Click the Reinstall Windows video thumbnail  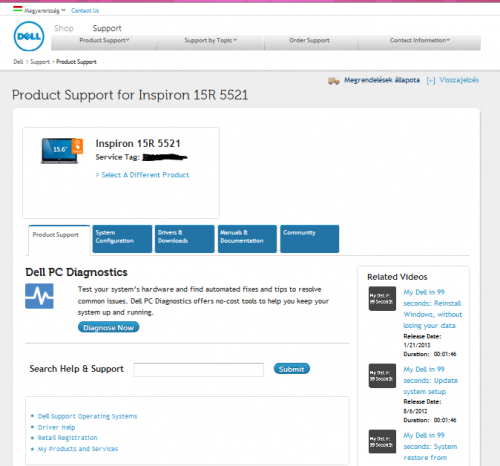coord(382,299)
